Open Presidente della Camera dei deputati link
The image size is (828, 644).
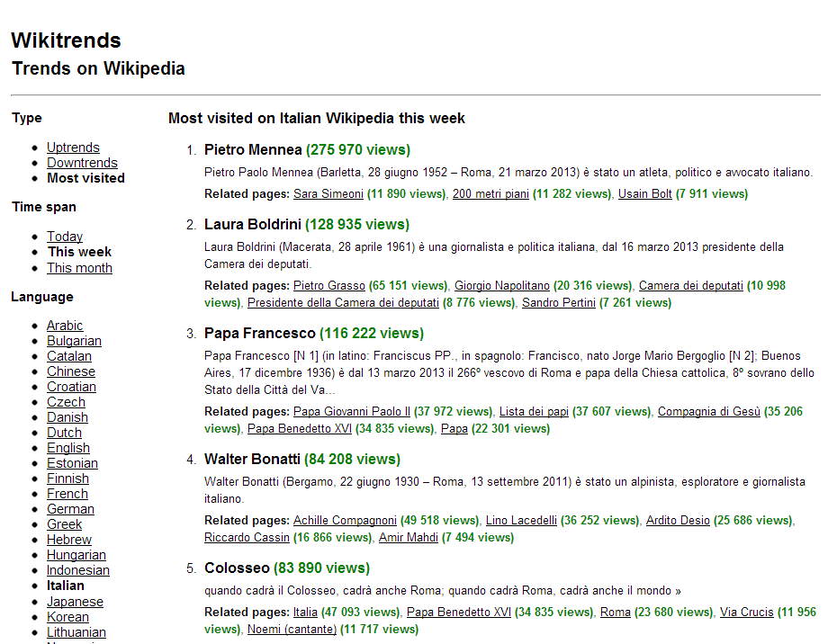343,302
